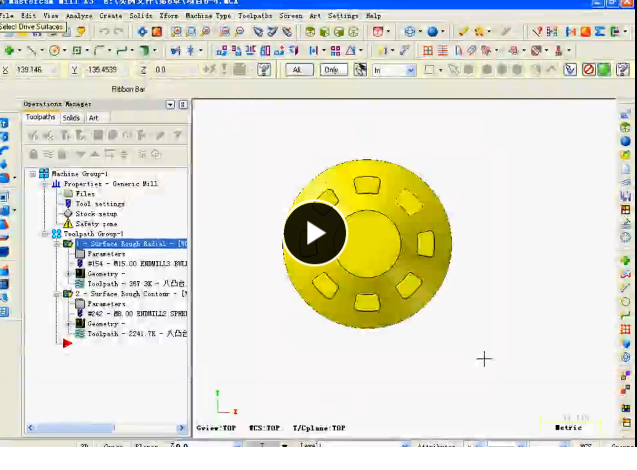This screenshot has height=470, width=637.
Task: Open the shaded sphere dropdown arrow
Action: [443, 31]
